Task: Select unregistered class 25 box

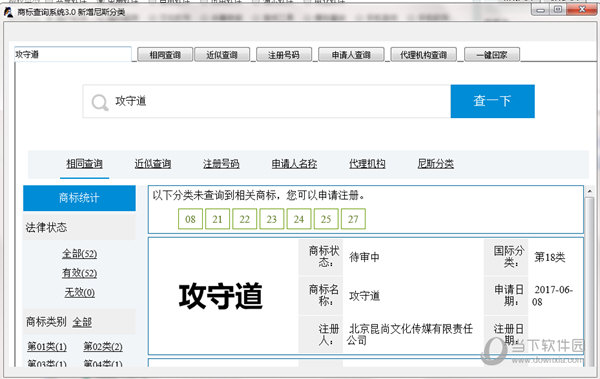Action: point(326,219)
